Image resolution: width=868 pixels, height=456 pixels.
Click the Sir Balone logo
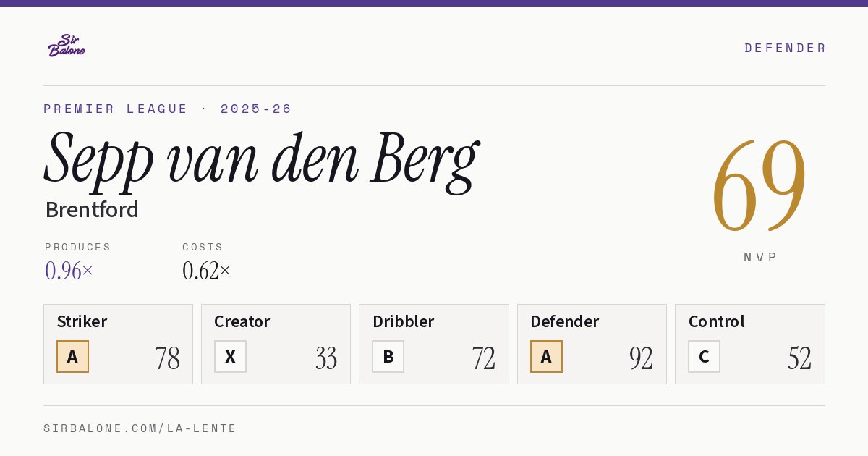pyautogui.click(x=67, y=46)
